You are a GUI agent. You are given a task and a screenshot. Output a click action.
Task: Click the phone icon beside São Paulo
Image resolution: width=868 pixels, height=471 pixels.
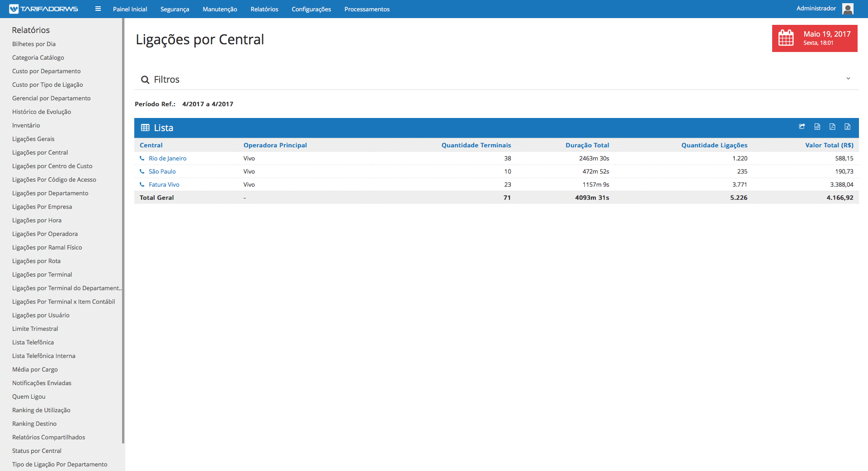click(142, 172)
